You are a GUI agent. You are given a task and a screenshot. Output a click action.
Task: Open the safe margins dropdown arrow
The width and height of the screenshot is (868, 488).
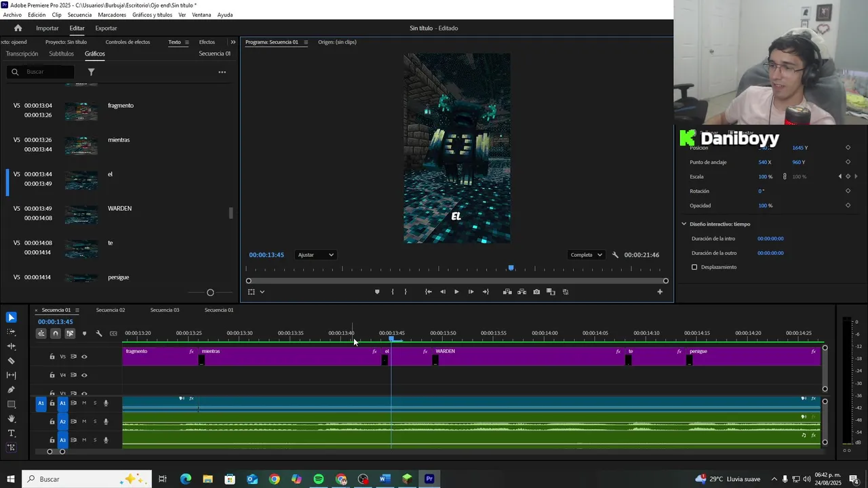point(262,292)
